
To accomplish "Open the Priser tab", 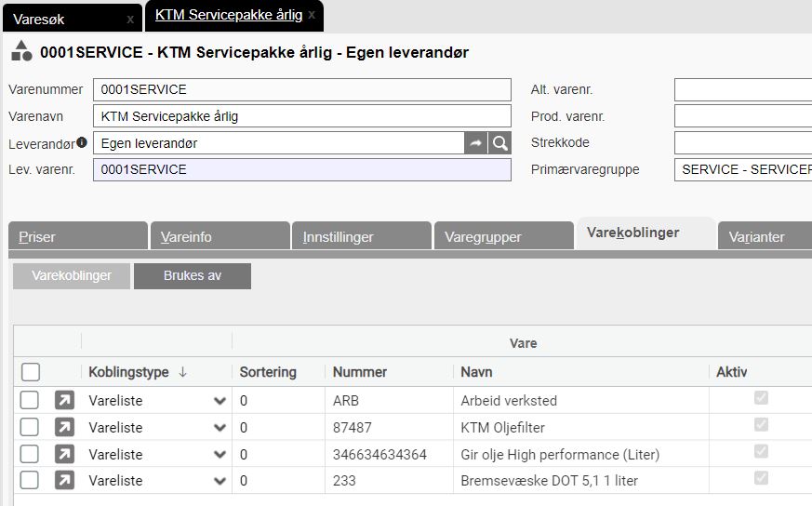I will (78, 236).
